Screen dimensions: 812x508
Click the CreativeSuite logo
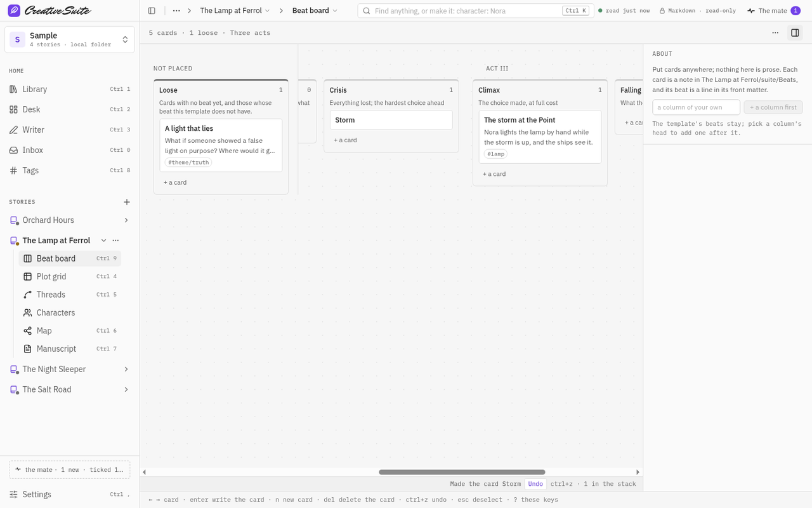coord(49,11)
